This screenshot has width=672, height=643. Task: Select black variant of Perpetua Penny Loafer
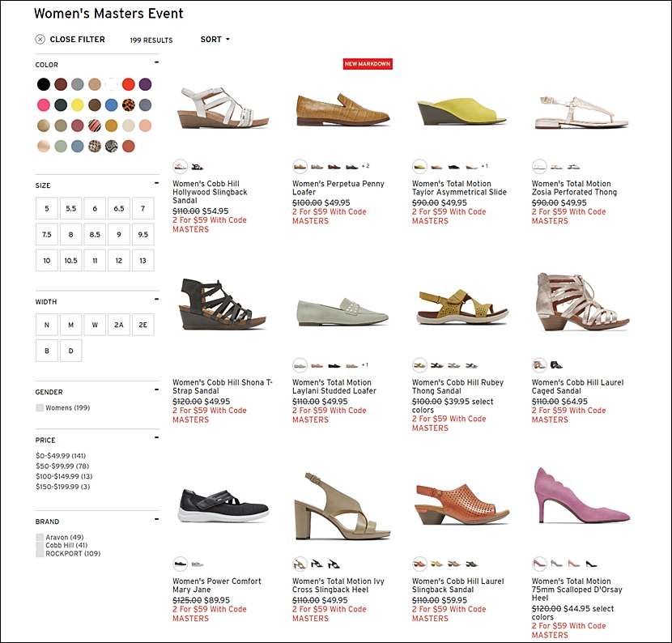tap(351, 167)
